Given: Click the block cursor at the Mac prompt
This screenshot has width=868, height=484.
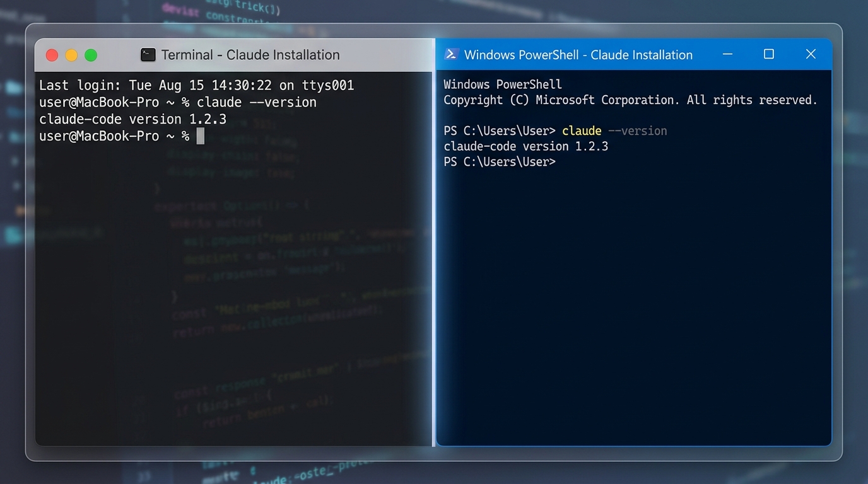Looking at the screenshot, I should [201, 136].
